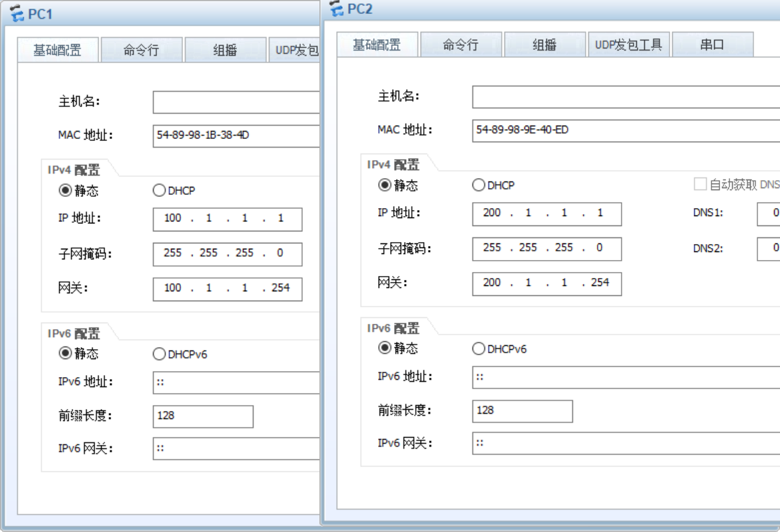Switch to 组播 tab in PC1
780x532 pixels.
(225, 51)
